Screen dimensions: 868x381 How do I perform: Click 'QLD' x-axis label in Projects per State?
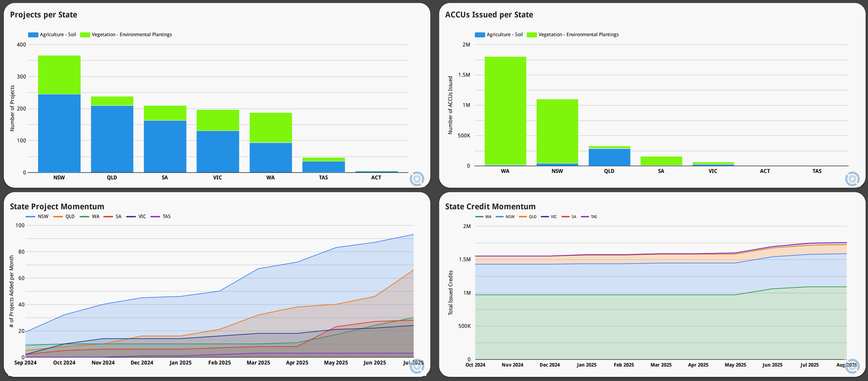coord(112,178)
